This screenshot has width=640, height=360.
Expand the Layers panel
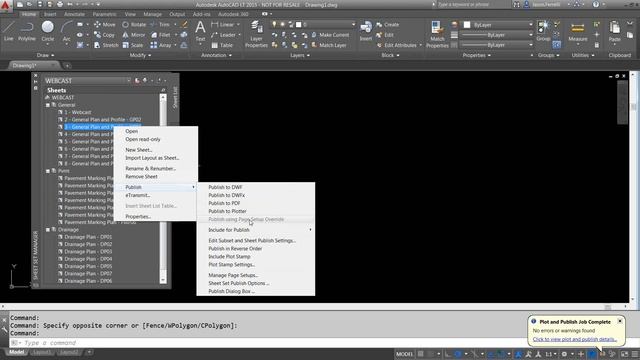pos(299,55)
